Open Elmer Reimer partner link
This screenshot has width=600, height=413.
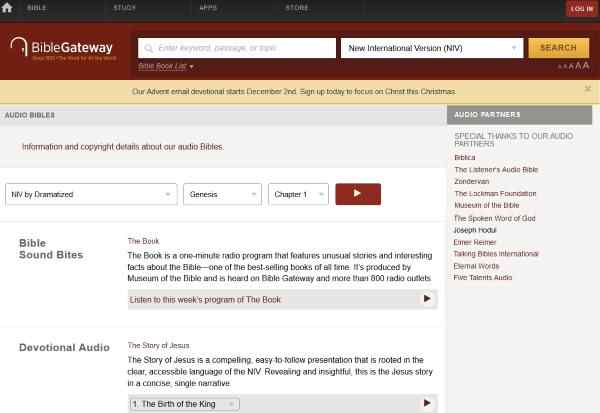pyautogui.click(x=474, y=242)
